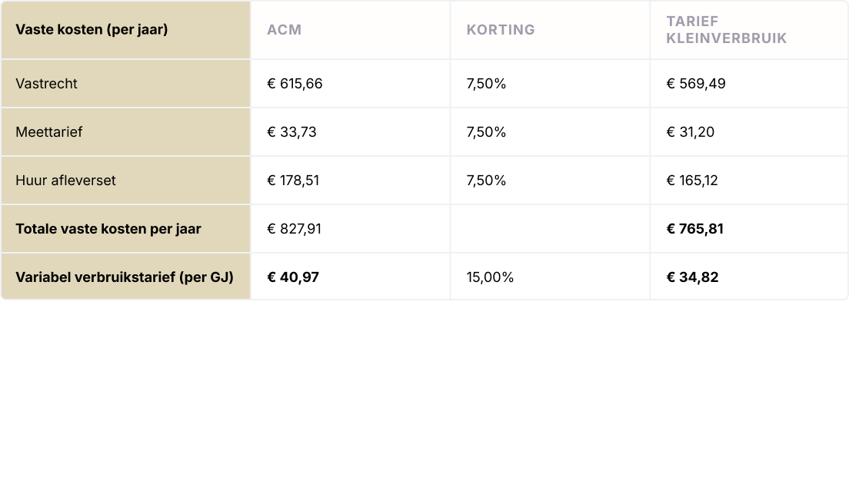Select the € 33,73 Meettarief ACM value
Image resolution: width=849 pixels, height=504 pixels.
(291, 132)
